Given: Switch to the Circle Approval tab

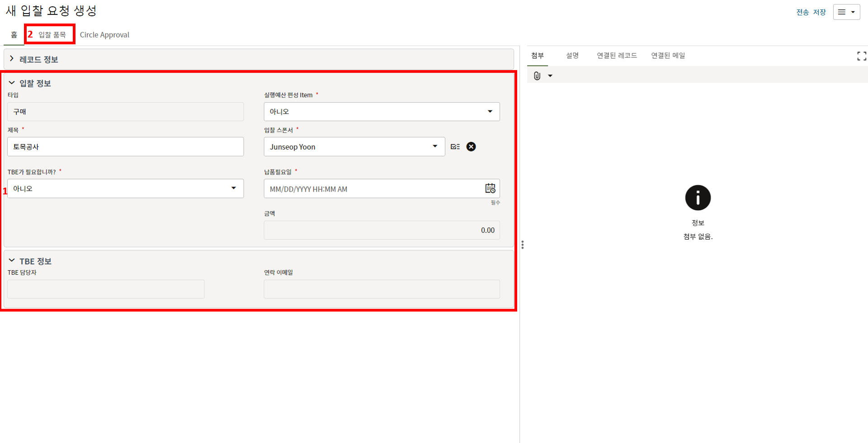Looking at the screenshot, I should [x=104, y=35].
